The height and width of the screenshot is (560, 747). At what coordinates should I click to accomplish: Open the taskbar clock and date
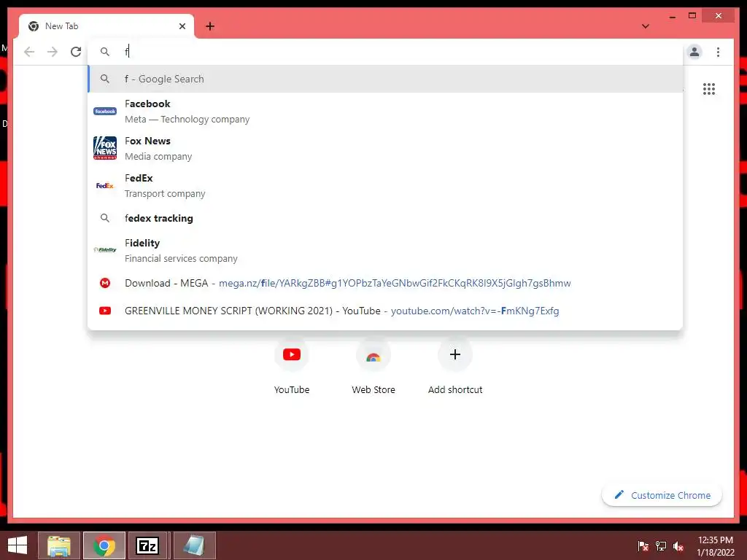(716, 546)
